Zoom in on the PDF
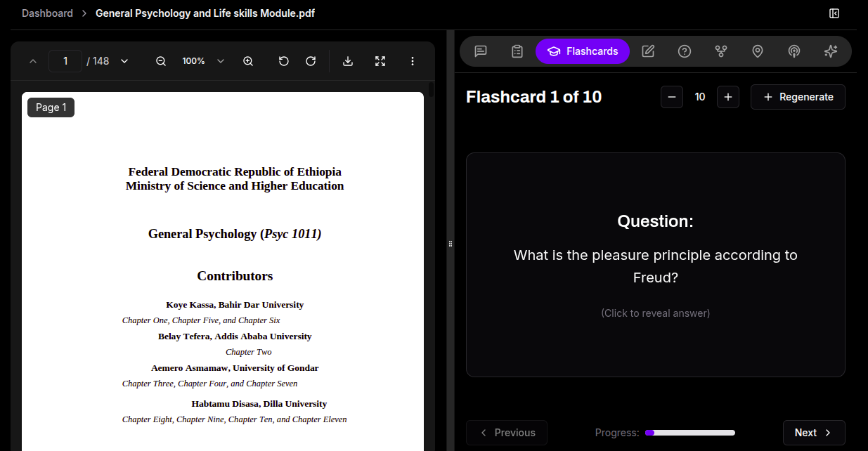868x451 pixels. (248, 61)
